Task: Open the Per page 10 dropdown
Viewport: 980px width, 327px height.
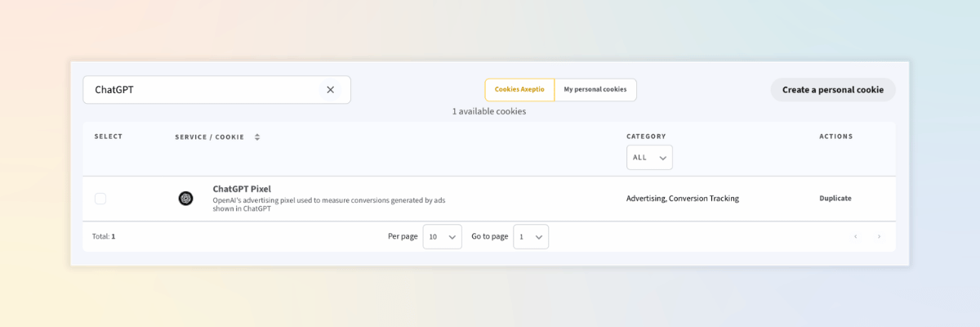Action: click(442, 236)
